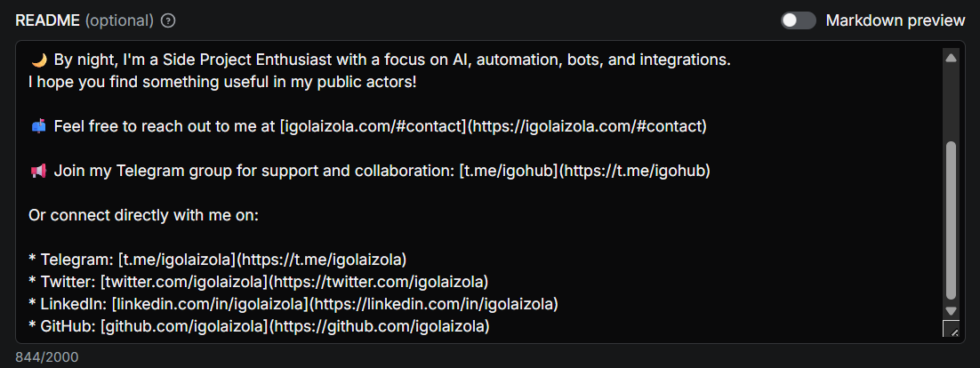980x368 pixels.
Task: Click the "Or connect directly with me on:" line
Action: [x=142, y=215]
